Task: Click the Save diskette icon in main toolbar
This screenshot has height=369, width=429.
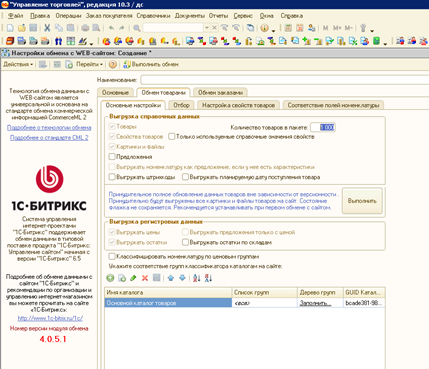Action: (33, 28)
